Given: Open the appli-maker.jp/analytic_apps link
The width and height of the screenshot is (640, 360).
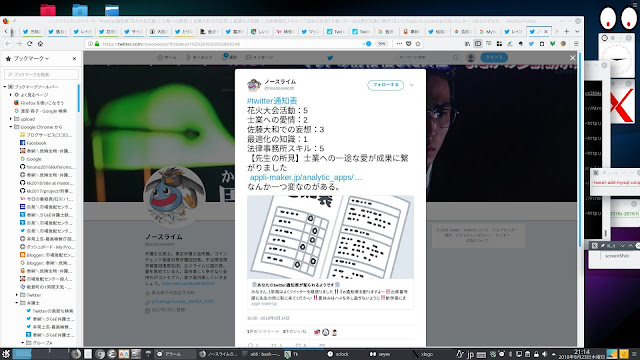Looking at the screenshot, I should (x=306, y=177).
